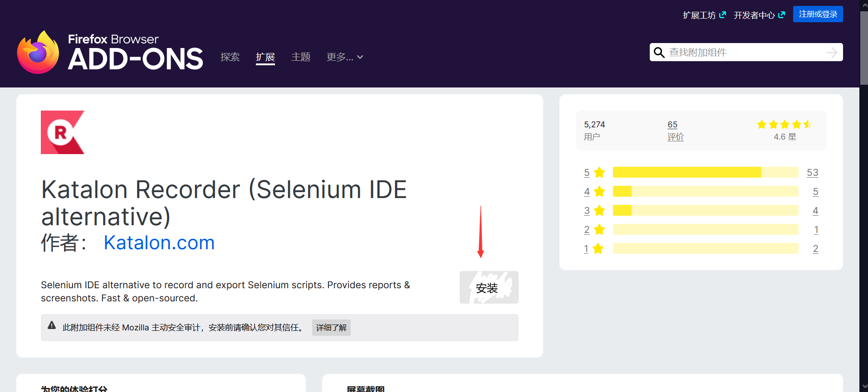
Task: Open the 扩展 navigation tab
Action: [x=265, y=57]
